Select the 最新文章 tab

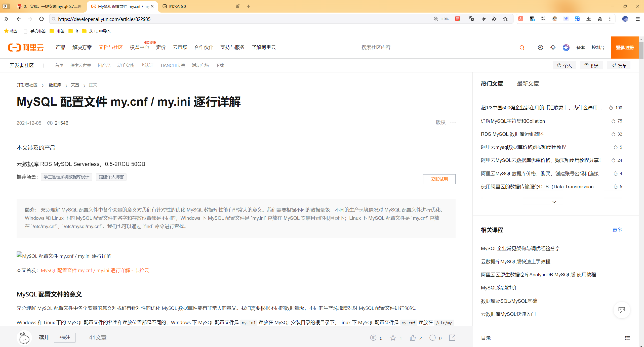point(528,84)
